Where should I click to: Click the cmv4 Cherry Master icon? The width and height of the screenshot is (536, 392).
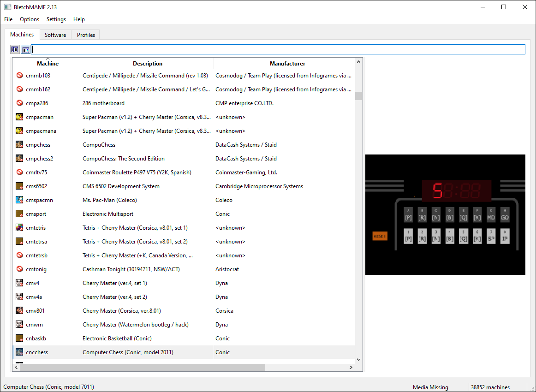click(x=19, y=283)
